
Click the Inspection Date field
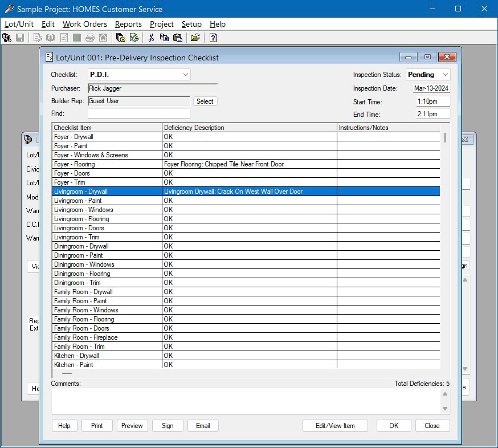pyautogui.click(x=431, y=88)
